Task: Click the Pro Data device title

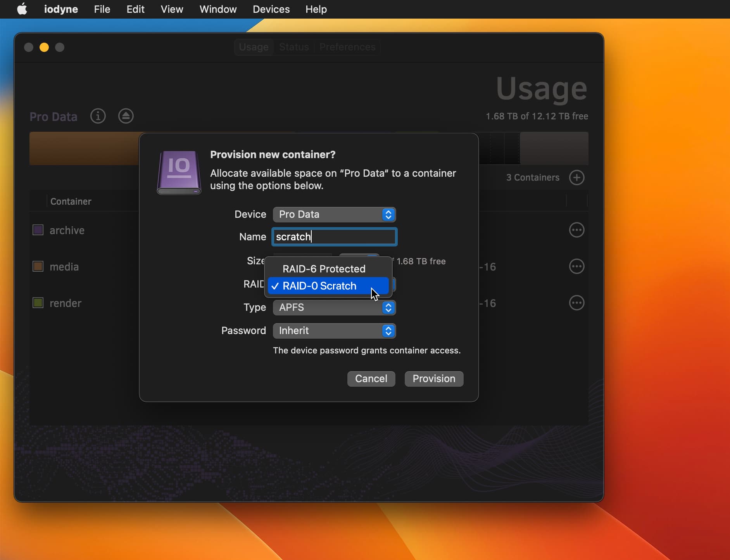Action: [53, 117]
